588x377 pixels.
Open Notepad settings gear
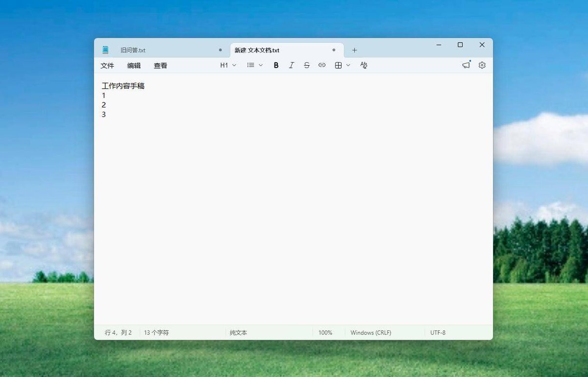482,65
